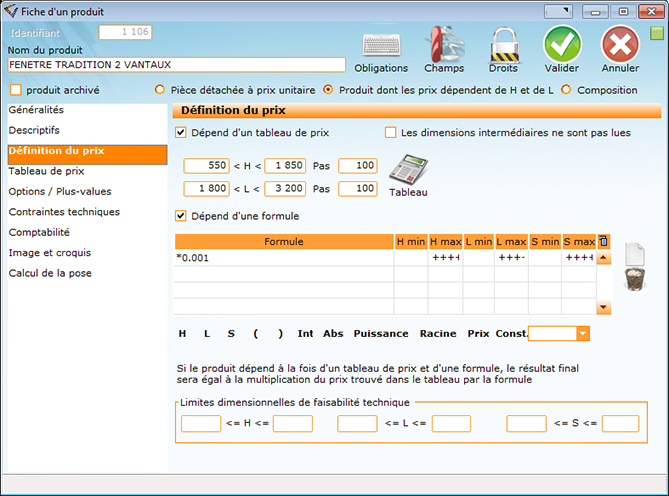The width and height of the screenshot is (669, 496).
Task: Click upper limit field after <= L <=
Action: (x=451, y=423)
